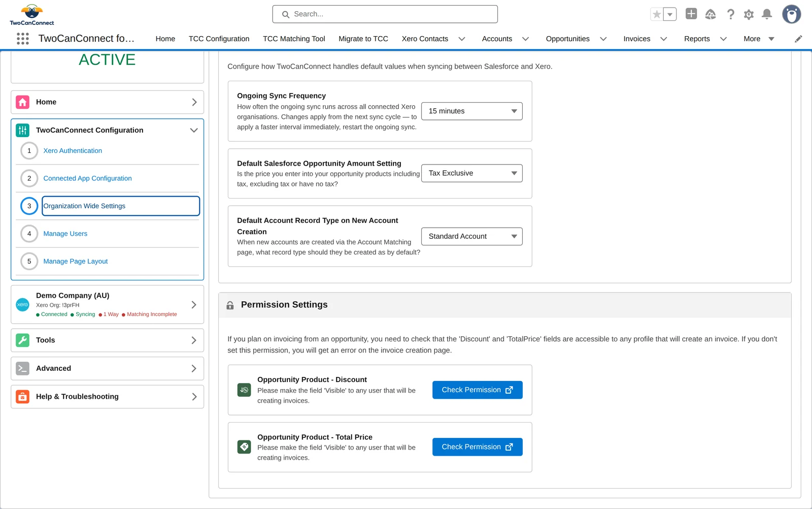Open the Manage Page Layout link
This screenshot has height=509, width=812.
tap(76, 262)
